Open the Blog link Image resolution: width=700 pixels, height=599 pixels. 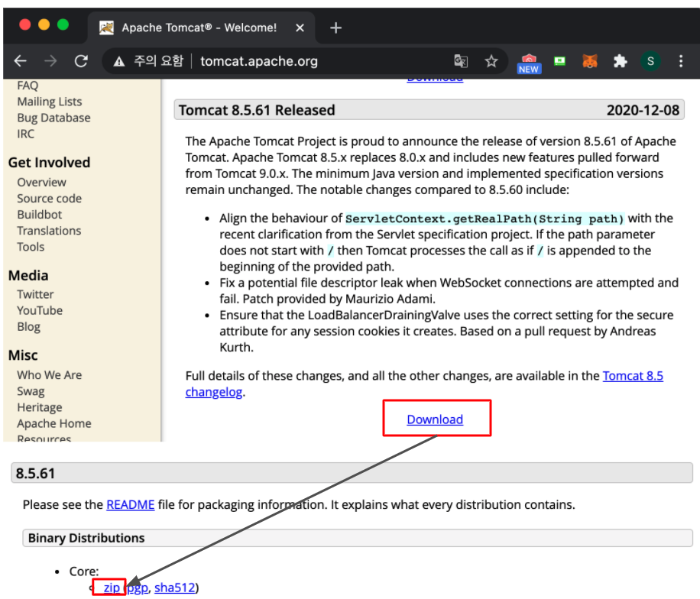[x=28, y=327]
